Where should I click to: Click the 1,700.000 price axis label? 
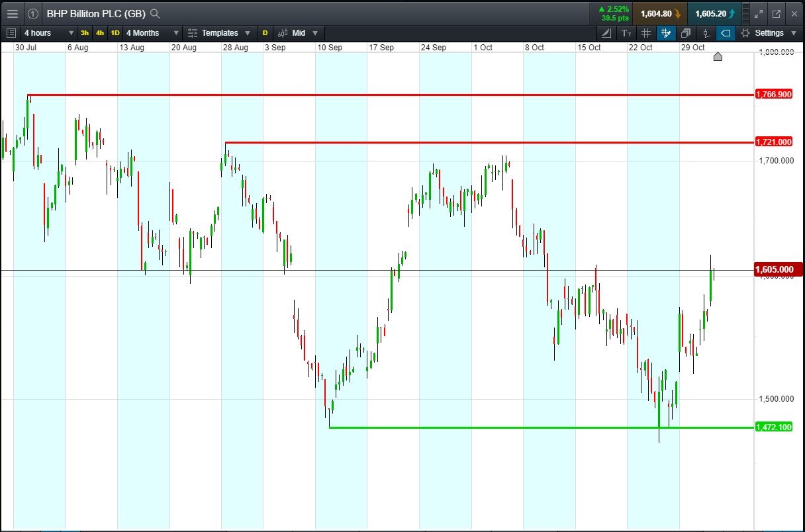coord(777,160)
